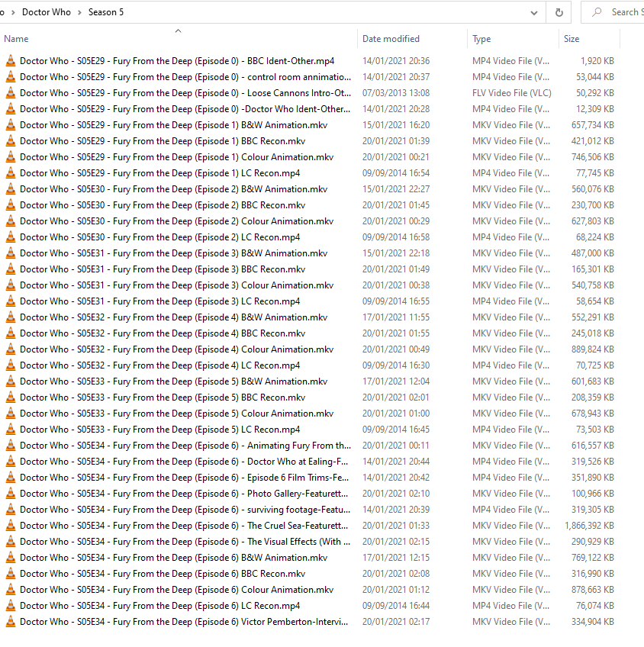Click VLC icon of Episode 3 BBC Recon.mkv
This screenshot has width=644, height=647.
click(11, 269)
